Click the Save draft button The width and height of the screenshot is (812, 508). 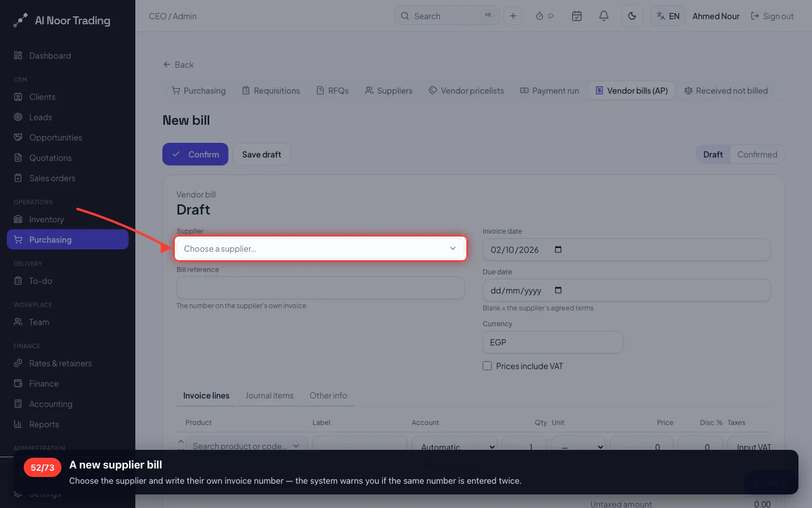tap(262, 154)
